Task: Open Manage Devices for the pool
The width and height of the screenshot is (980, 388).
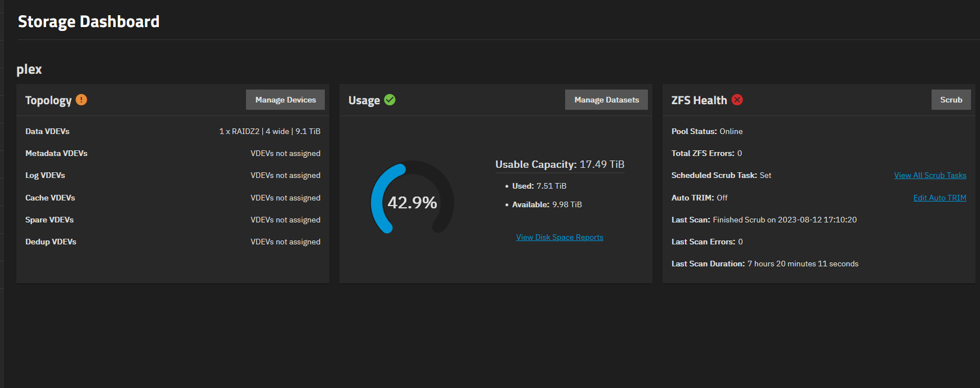Action: click(285, 100)
